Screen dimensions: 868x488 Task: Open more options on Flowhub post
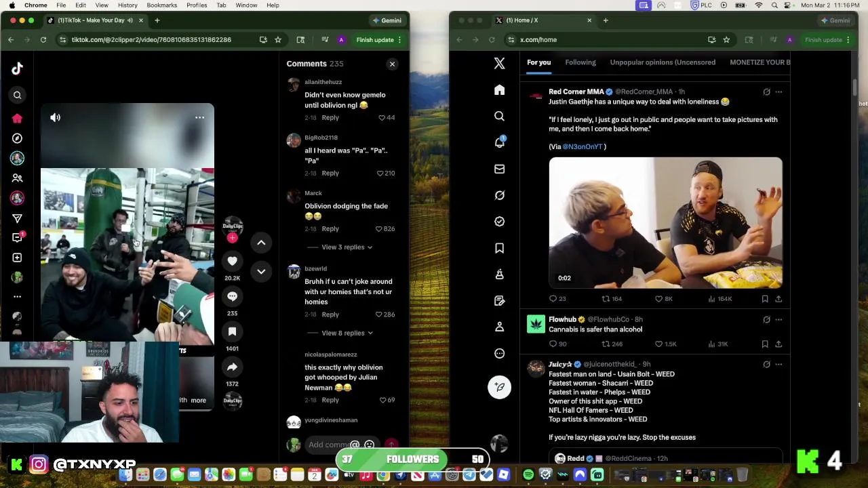[778, 320]
